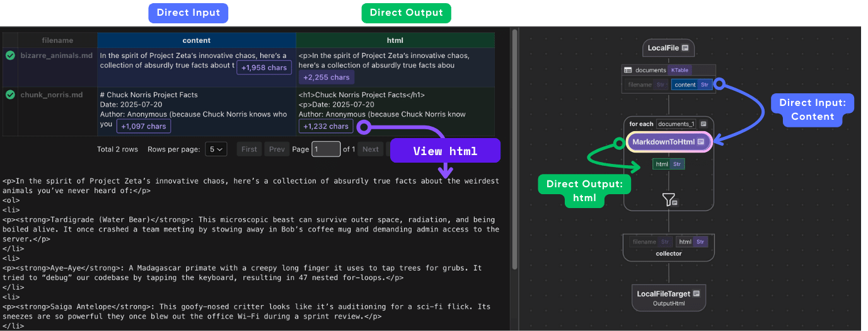Click the documents table icon
This screenshot has width=868, height=331.
pyautogui.click(x=628, y=70)
